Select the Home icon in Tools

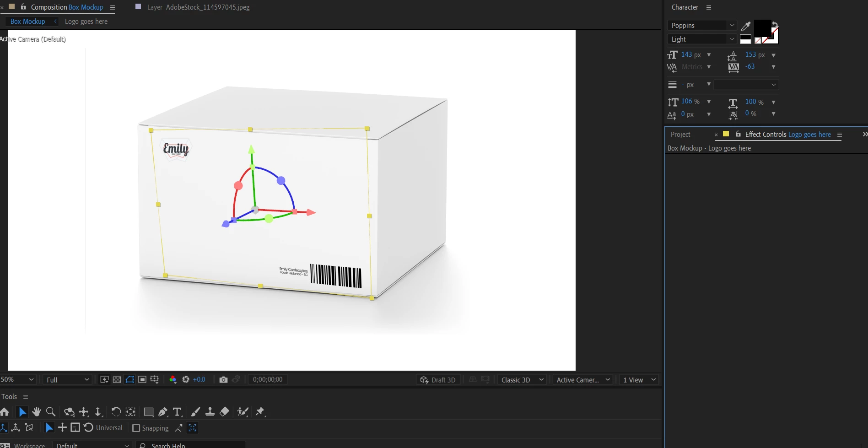coord(5,412)
